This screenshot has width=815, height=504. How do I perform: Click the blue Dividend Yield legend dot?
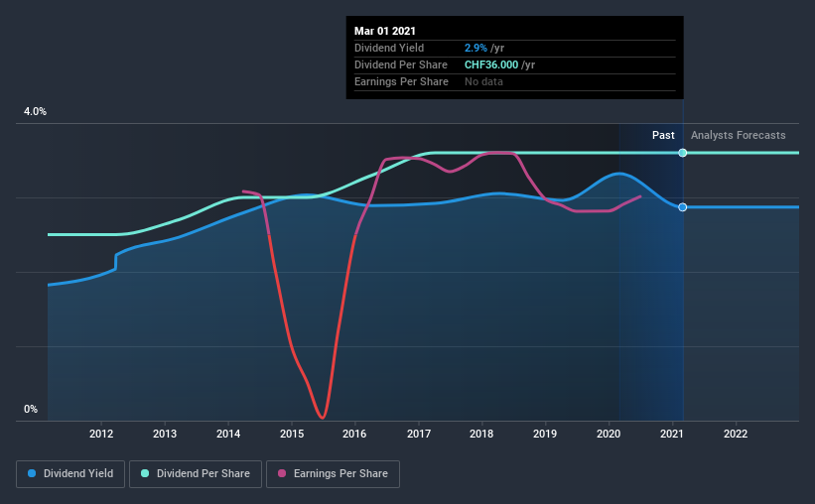[x=32, y=473]
